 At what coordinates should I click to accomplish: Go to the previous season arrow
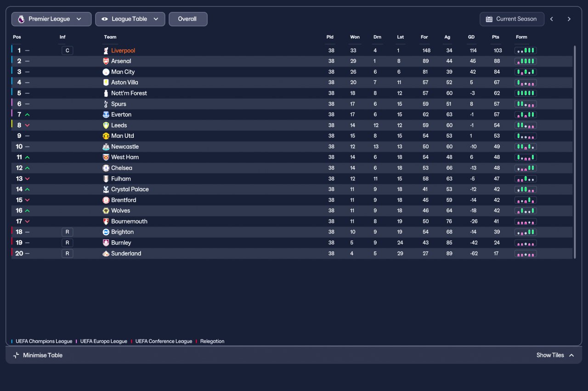pyautogui.click(x=552, y=19)
